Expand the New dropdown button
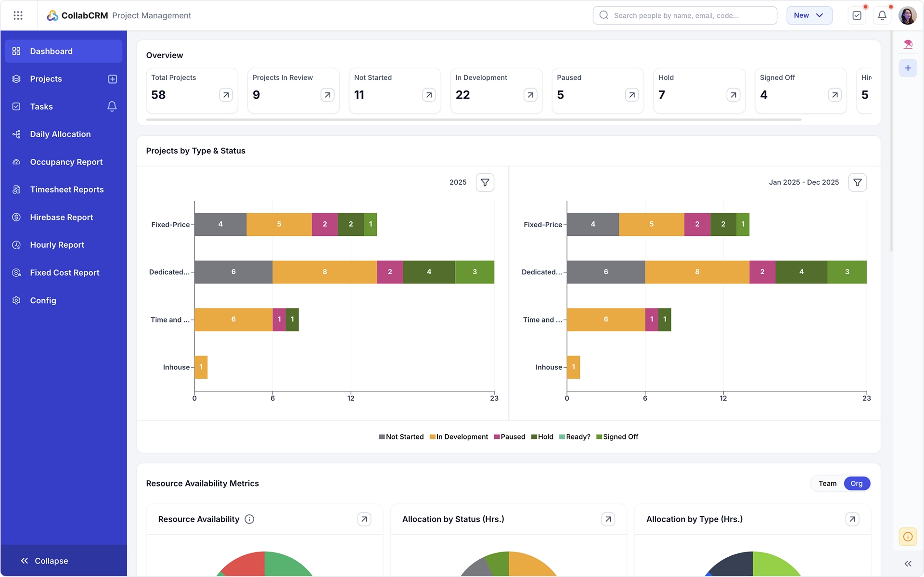The height and width of the screenshot is (577, 924). click(x=809, y=15)
